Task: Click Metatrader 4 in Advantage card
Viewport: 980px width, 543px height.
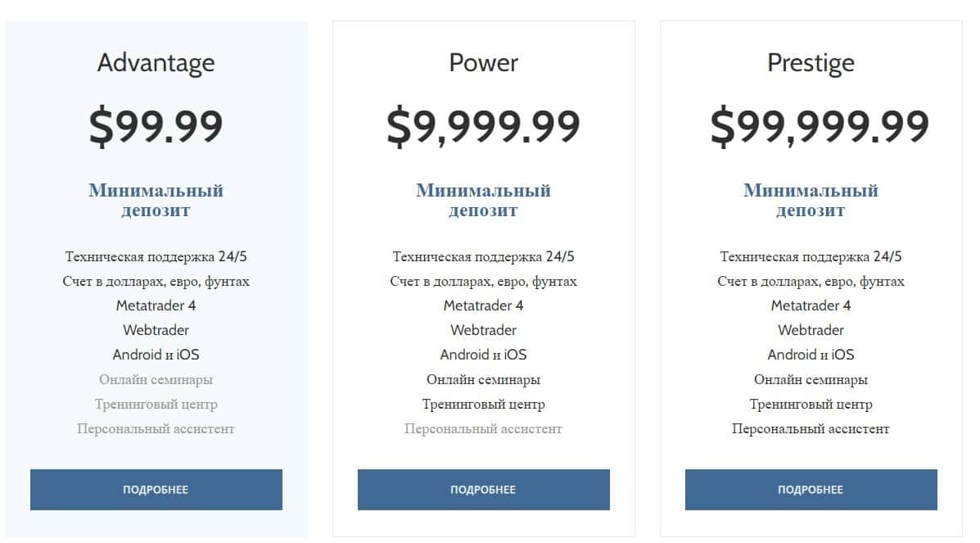Action: (x=156, y=305)
